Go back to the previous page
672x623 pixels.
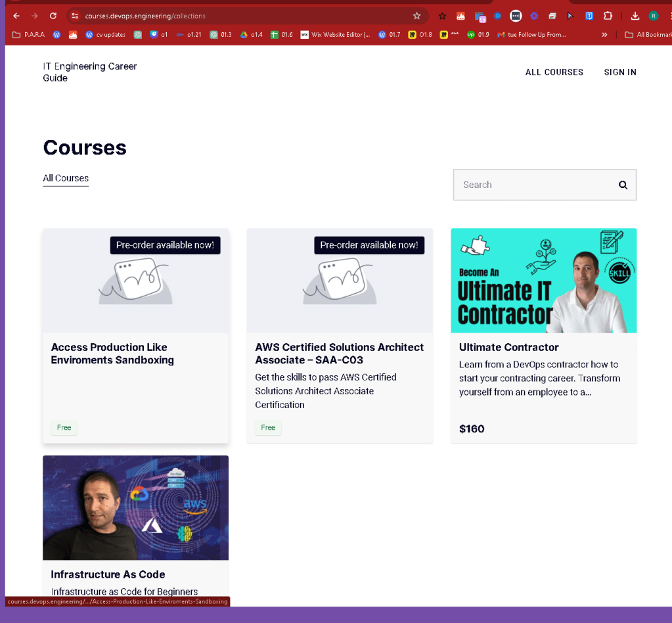click(x=16, y=16)
